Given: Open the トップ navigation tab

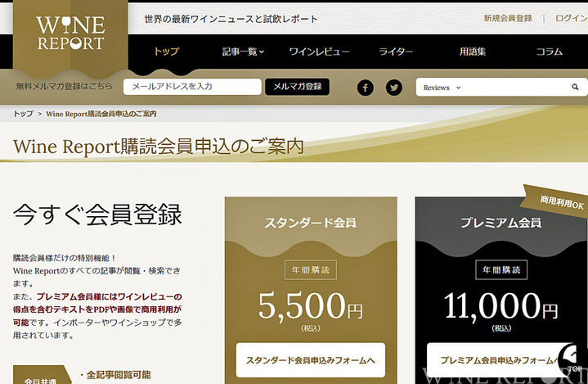Looking at the screenshot, I should tap(166, 52).
